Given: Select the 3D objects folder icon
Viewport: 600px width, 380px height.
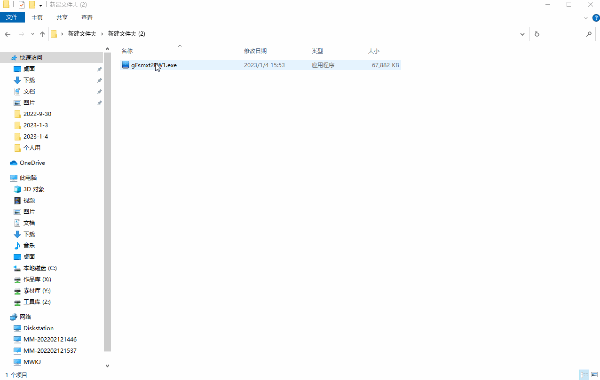Looking at the screenshot, I should (x=17, y=189).
